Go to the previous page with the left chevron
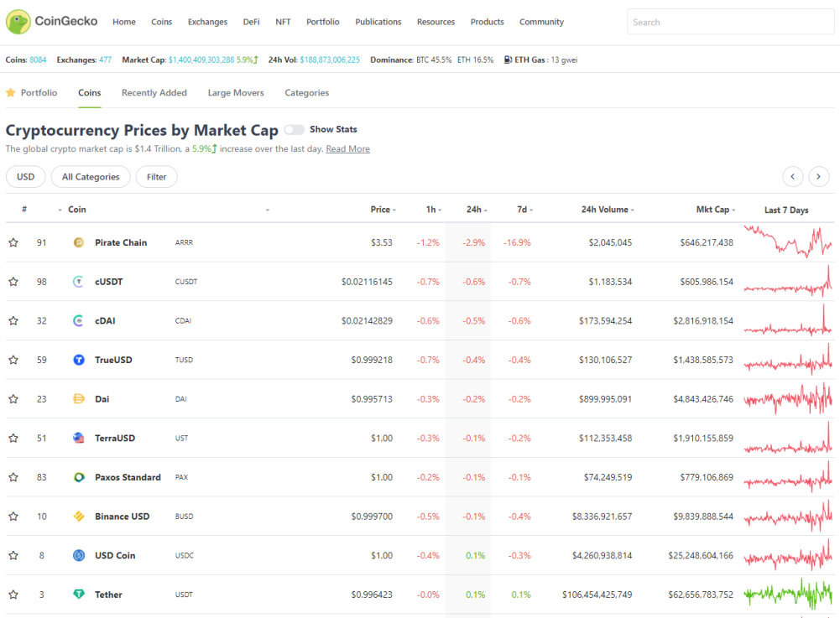The height and width of the screenshot is (618, 840). (x=793, y=177)
